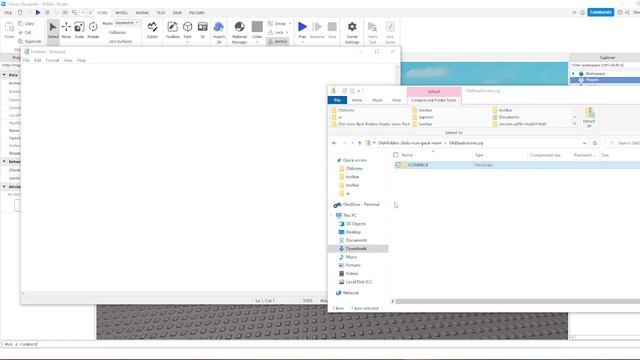
Task: Open the Mode Geometric dropdown
Action: tap(127, 23)
